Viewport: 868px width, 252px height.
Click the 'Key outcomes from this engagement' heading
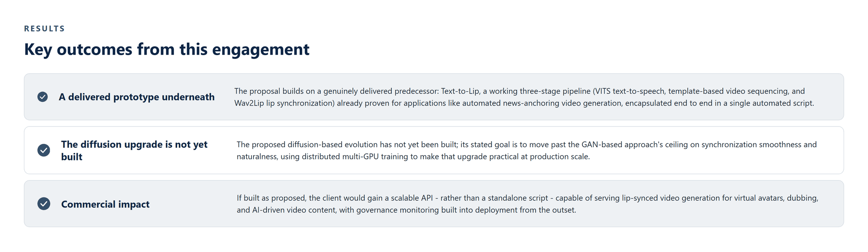pyautogui.click(x=167, y=49)
